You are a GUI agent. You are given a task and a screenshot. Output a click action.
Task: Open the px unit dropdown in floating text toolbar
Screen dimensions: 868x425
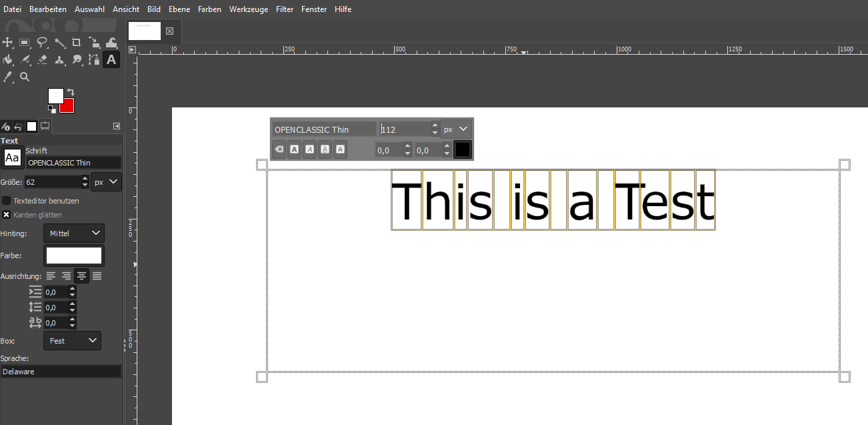click(x=457, y=129)
